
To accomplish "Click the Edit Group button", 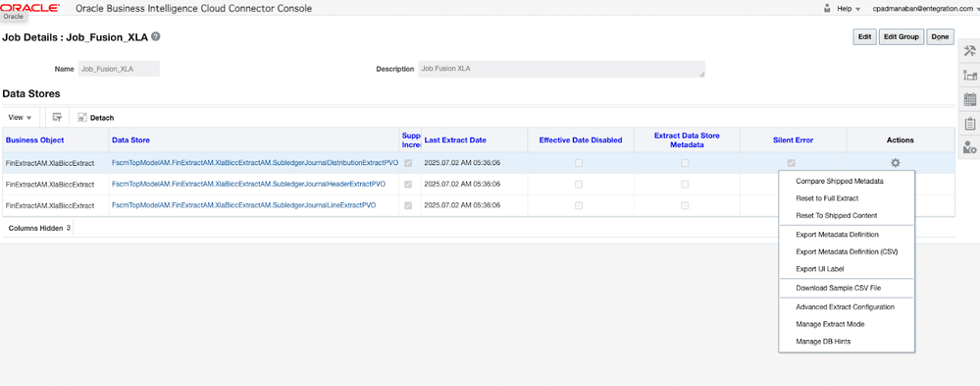I will [x=901, y=37].
